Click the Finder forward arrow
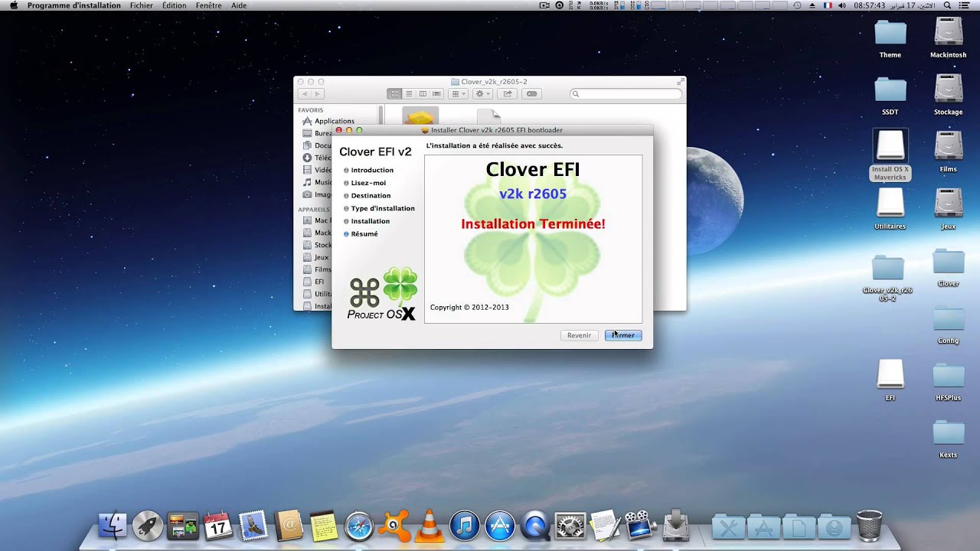This screenshot has height=551, width=980. click(318, 93)
